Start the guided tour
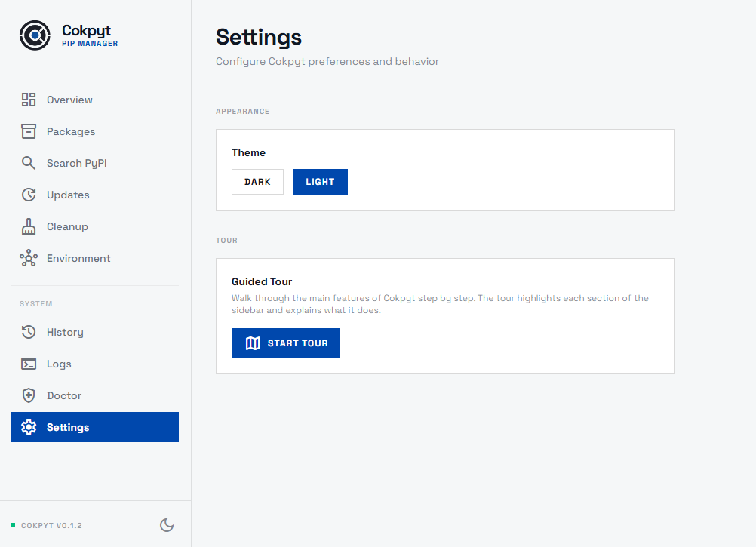The width and height of the screenshot is (756, 547). 285,343
